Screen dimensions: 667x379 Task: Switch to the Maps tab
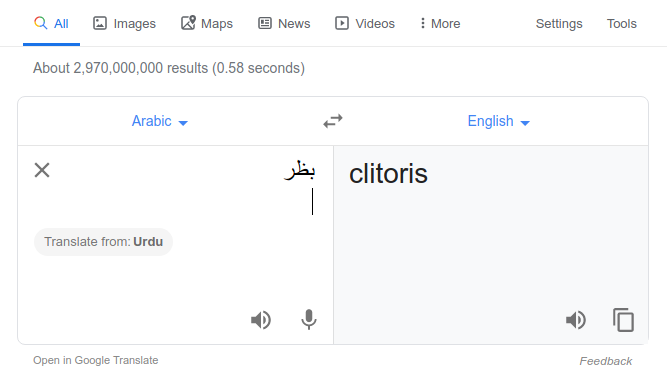tap(207, 23)
